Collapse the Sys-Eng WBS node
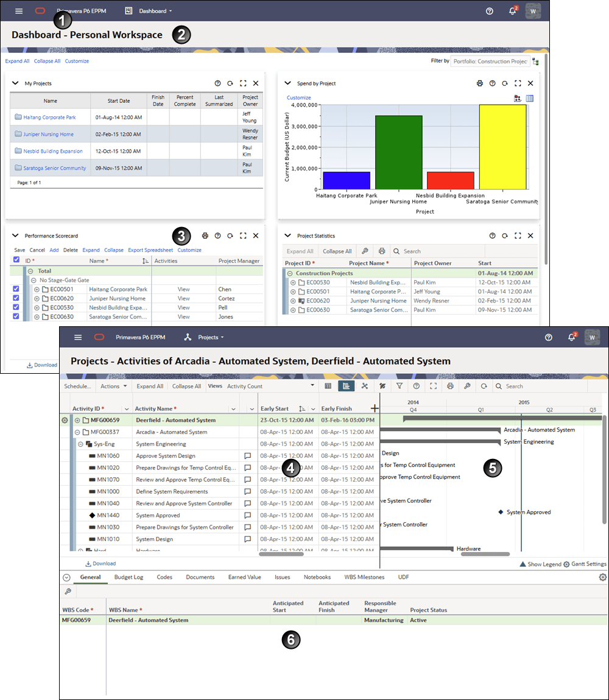Screen dimensions: 609x700 [80, 444]
